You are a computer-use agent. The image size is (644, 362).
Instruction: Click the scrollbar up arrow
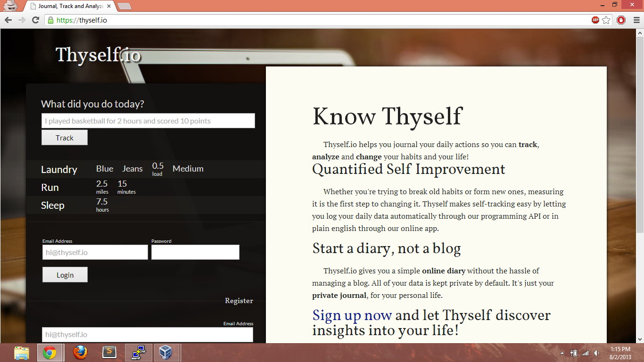640,33
